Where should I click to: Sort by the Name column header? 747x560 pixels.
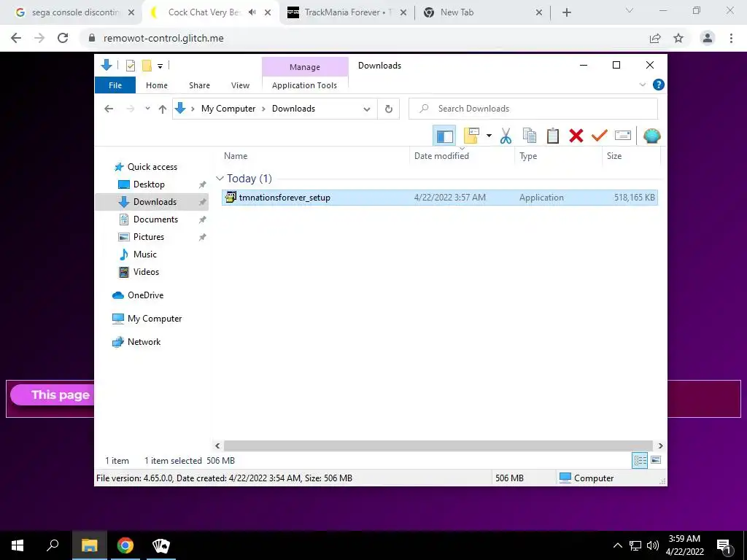click(x=314, y=156)
